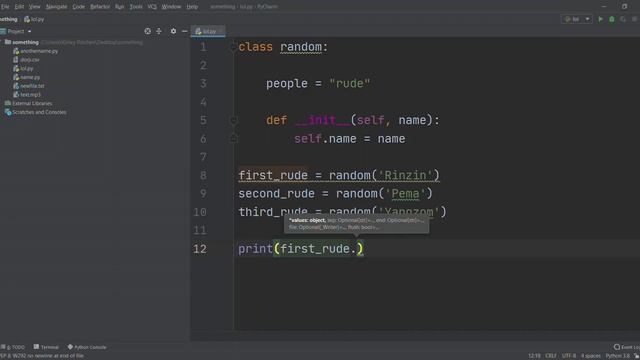Click the parameter info tooltip popup
This screenshot has height=360, width=640.
[356, 224]
